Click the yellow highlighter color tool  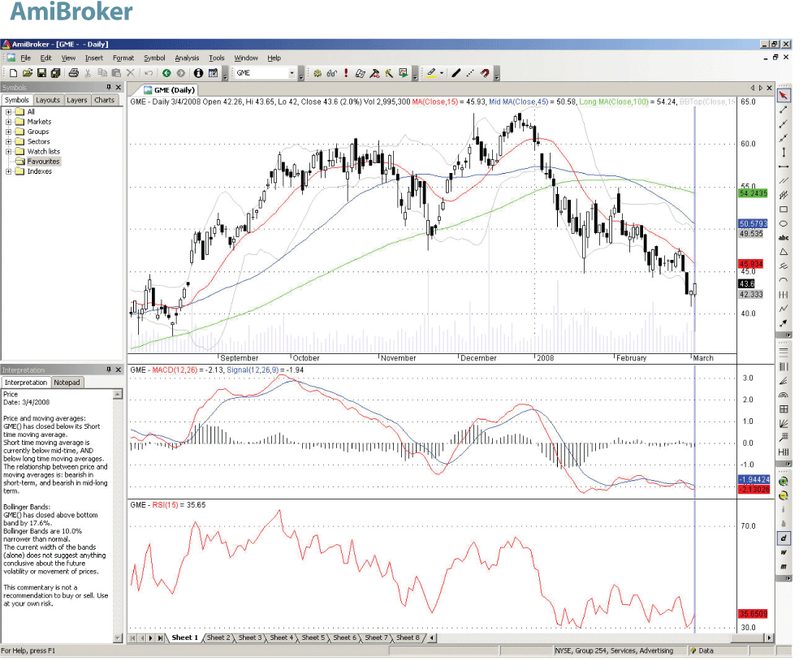click(431, 73)
